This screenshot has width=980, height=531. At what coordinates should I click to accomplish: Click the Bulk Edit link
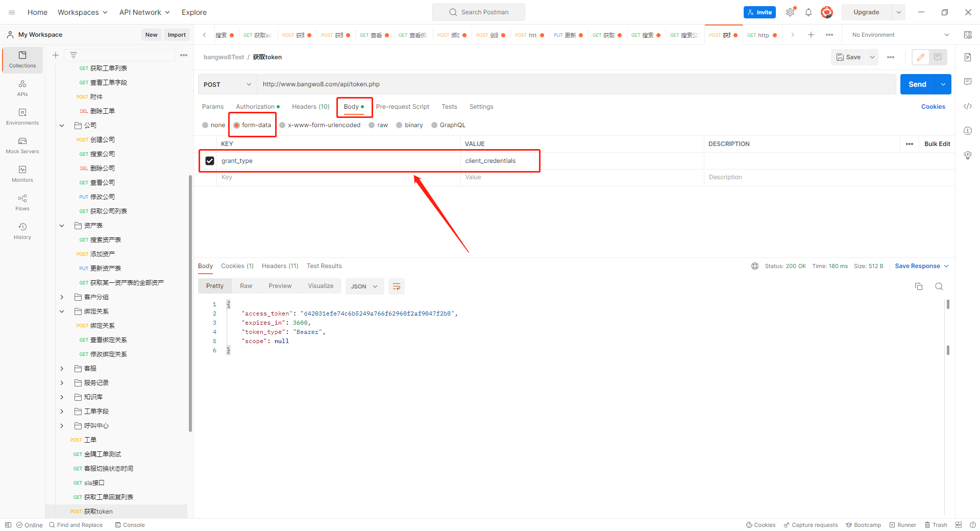937,144
